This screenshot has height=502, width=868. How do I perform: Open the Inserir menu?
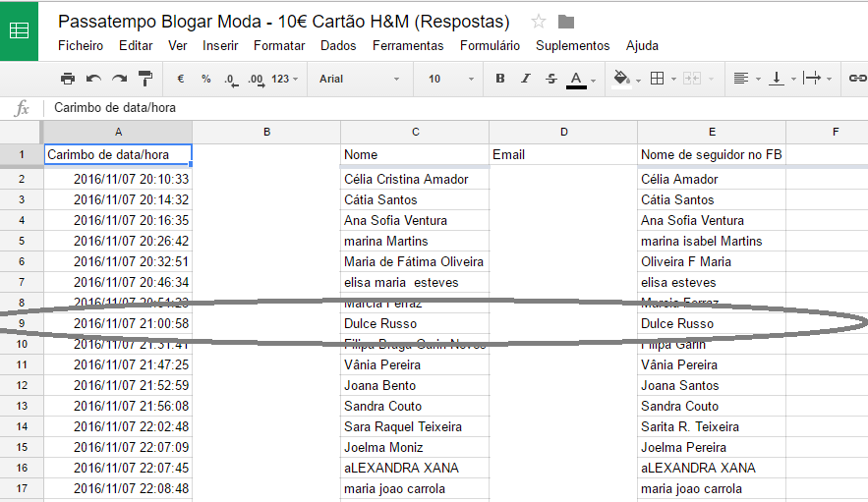coord(220,46)
